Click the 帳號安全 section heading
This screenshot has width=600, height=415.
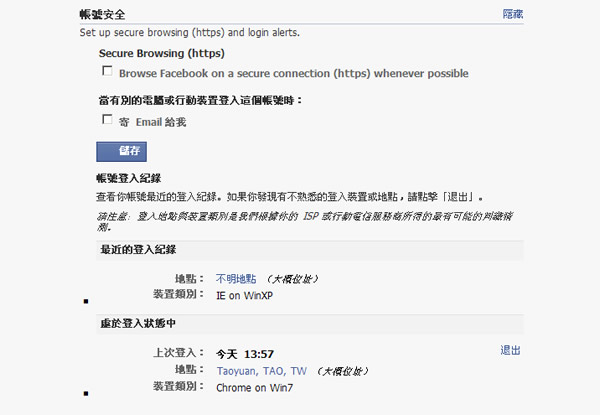[x=103, y=15]
